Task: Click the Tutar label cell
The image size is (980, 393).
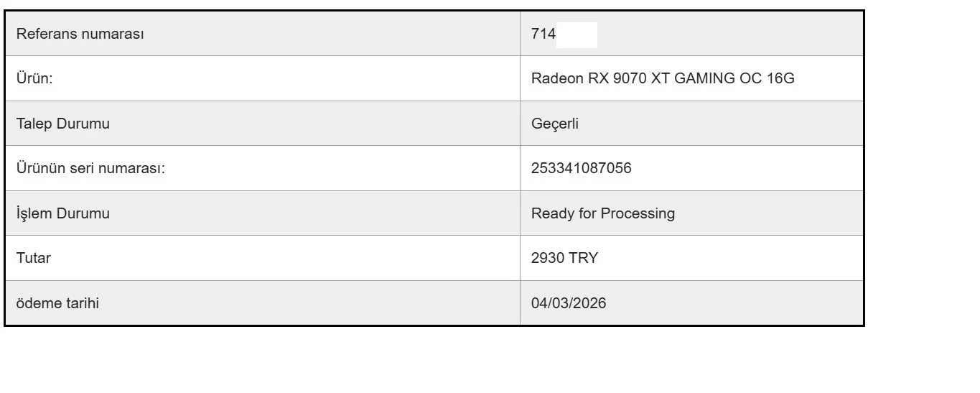Action: point(263,258)
